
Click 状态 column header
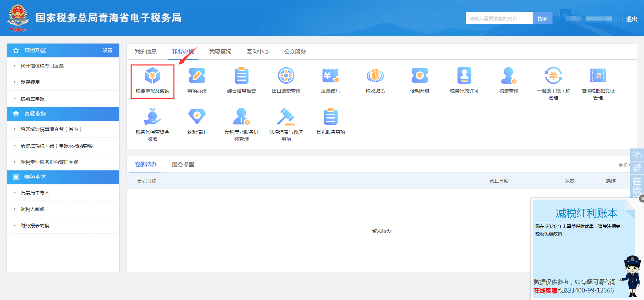click(x=570, y=181)
